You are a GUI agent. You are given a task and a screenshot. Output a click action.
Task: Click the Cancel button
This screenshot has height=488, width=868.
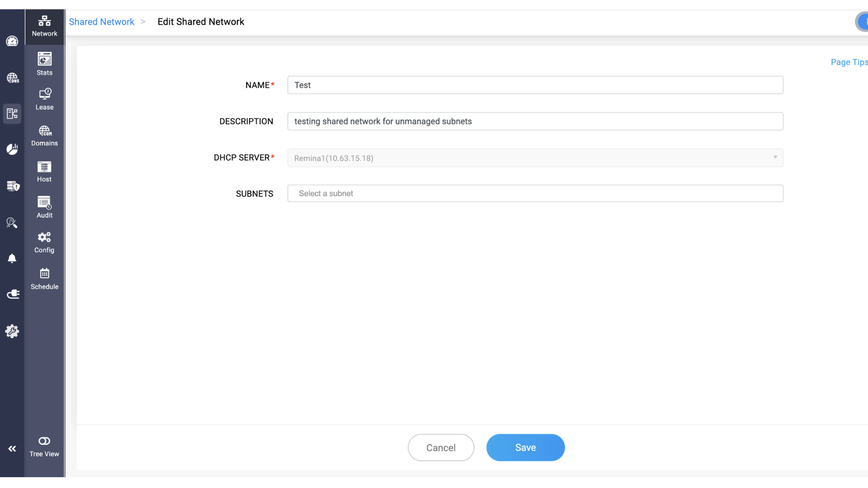click(441, 447)
